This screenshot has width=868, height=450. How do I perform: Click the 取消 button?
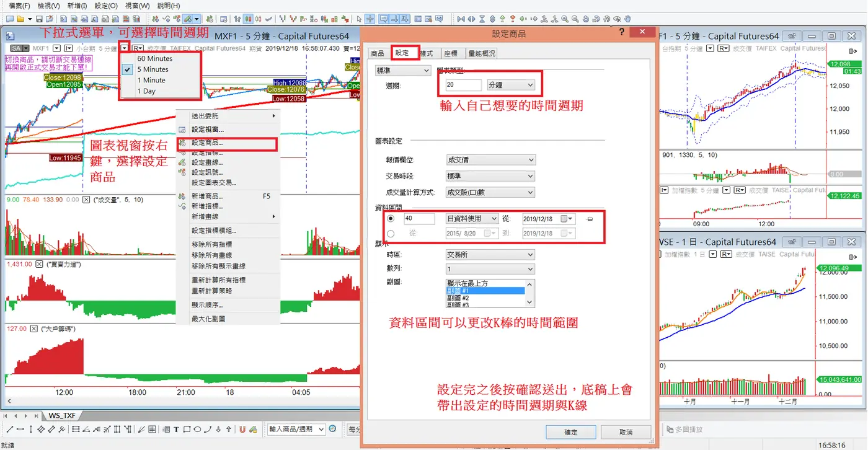click(x=626, y=432)
